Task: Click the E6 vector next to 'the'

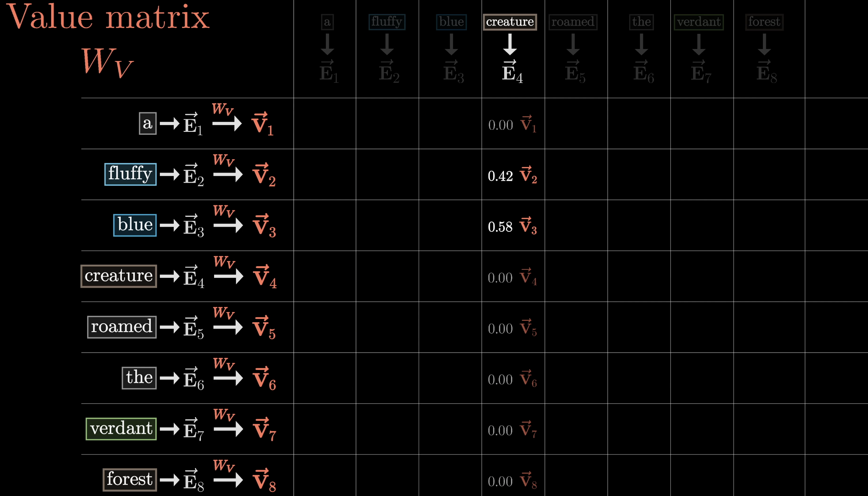Action: click(x=193, y=379)
